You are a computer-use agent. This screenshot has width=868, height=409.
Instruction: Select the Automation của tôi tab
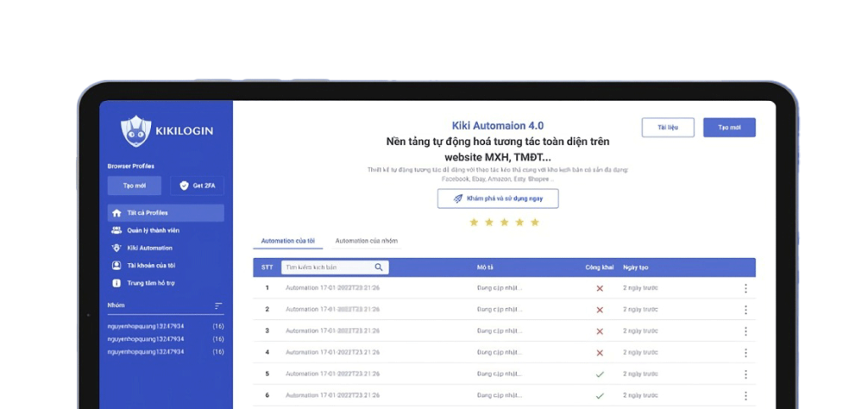[x=287, y=241]
